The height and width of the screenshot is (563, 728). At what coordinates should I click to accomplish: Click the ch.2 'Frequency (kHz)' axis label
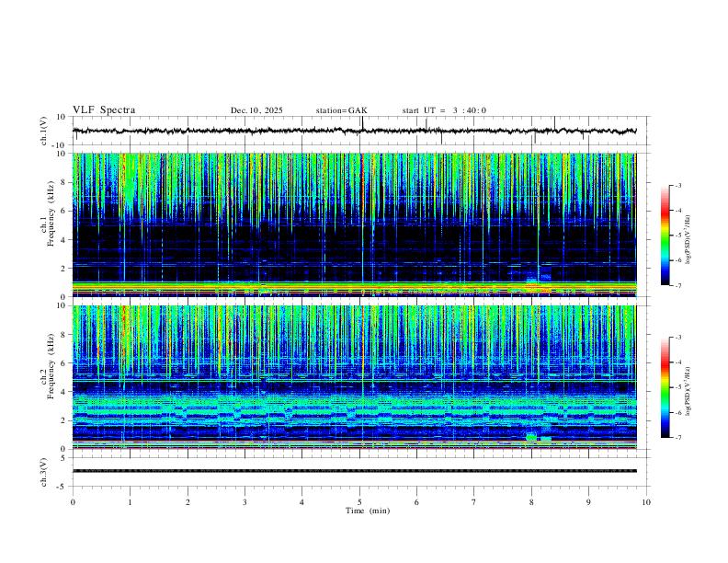coord(51,366)
